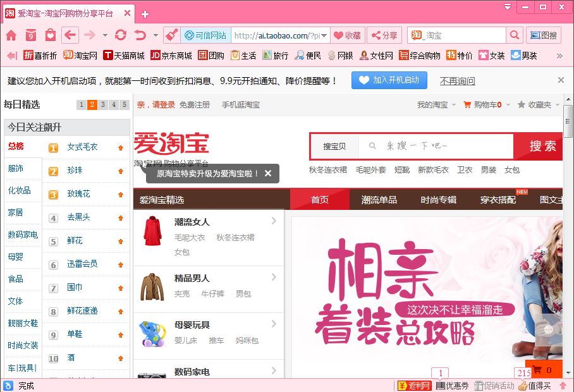Screen dimensions: 574x392
Task: Click the 加入开机启动 button
Action: pyautogui.click(x=389, y=80)
